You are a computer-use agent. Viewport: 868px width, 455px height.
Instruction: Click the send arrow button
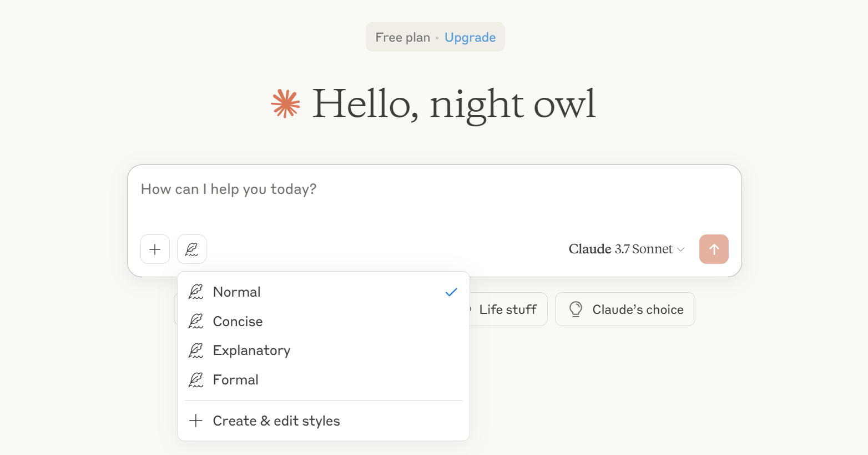coord(714,249)
